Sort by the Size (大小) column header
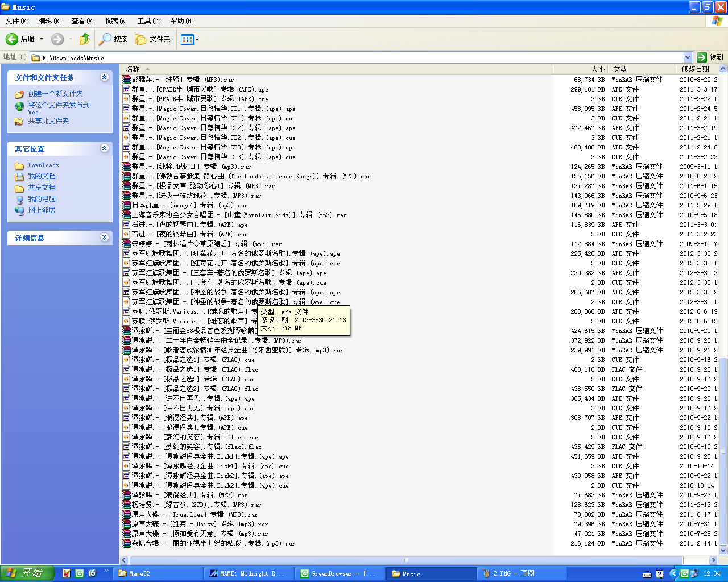 597,69
